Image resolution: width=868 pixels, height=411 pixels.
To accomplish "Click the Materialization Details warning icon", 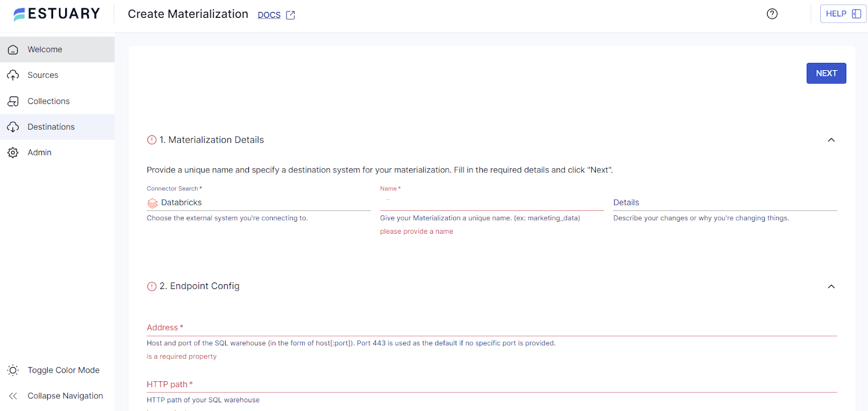I will pos(152,140).
